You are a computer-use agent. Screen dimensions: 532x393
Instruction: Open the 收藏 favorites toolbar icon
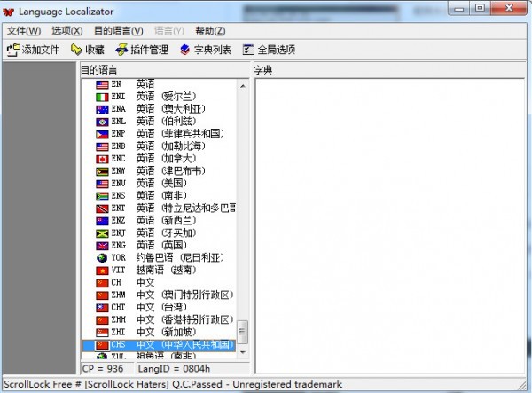76,50
